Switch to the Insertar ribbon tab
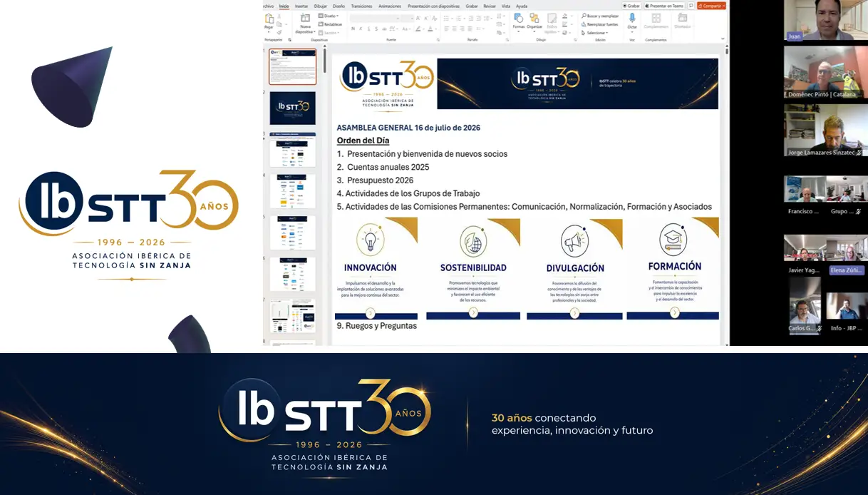Screen dimensions: 868x495 [301, 6]
